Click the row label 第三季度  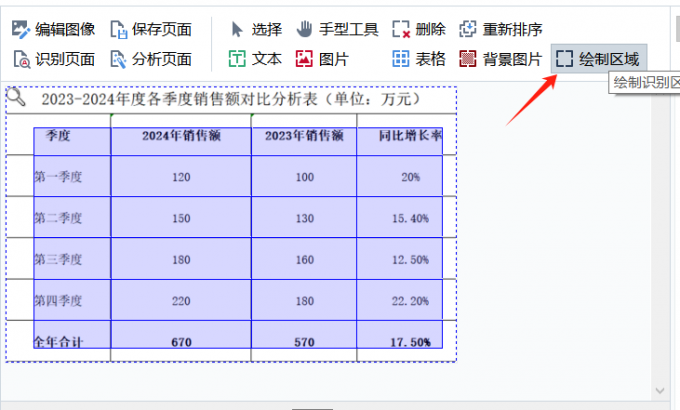pos(58,259)
